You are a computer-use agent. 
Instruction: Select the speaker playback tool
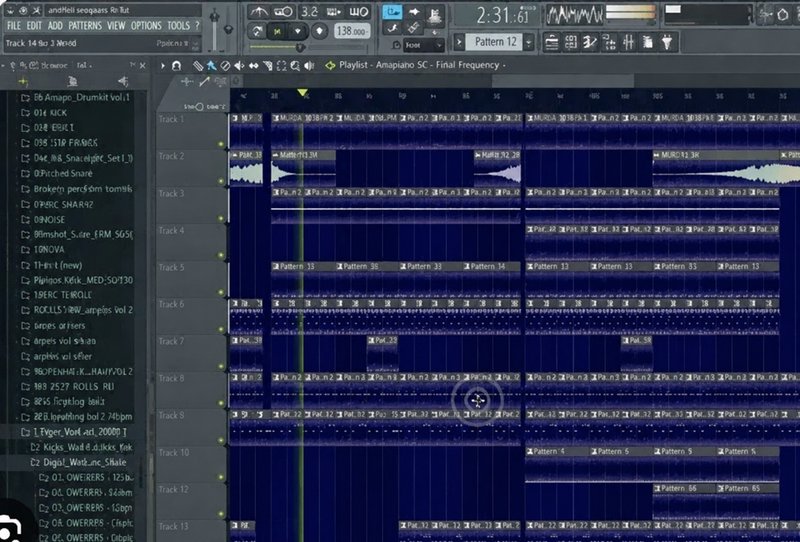tap(309, 65)
